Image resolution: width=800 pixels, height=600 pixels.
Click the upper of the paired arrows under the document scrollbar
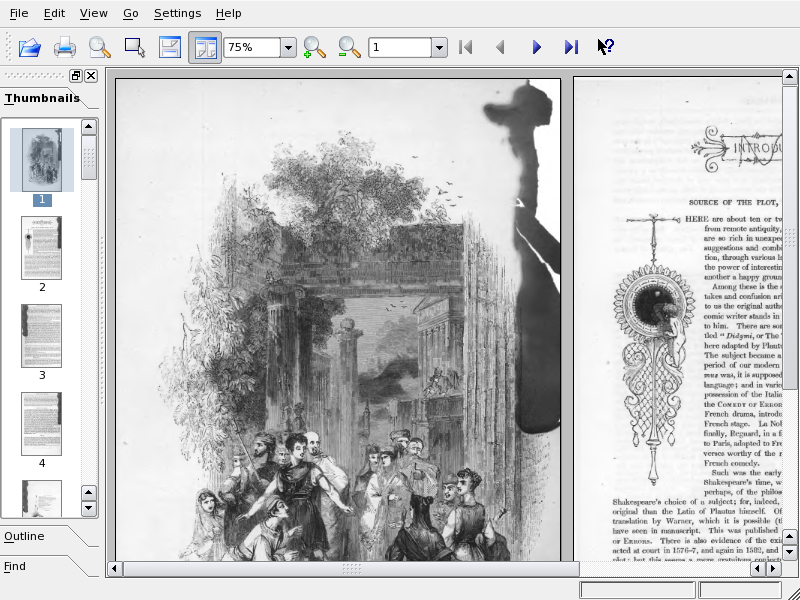click(790, 537)
